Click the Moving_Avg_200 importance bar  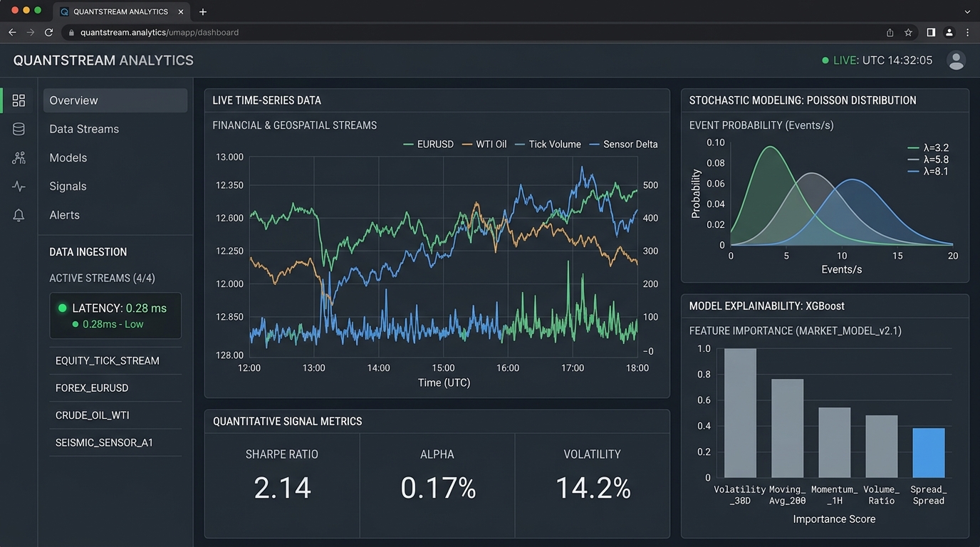tap(787, 428)
